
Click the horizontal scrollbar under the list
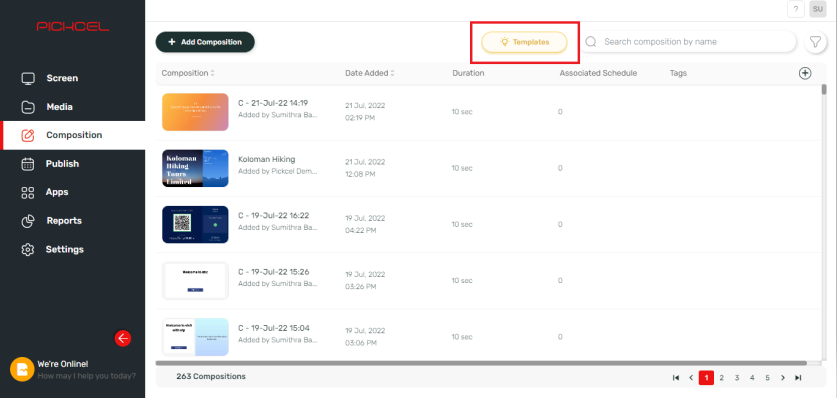481,363
